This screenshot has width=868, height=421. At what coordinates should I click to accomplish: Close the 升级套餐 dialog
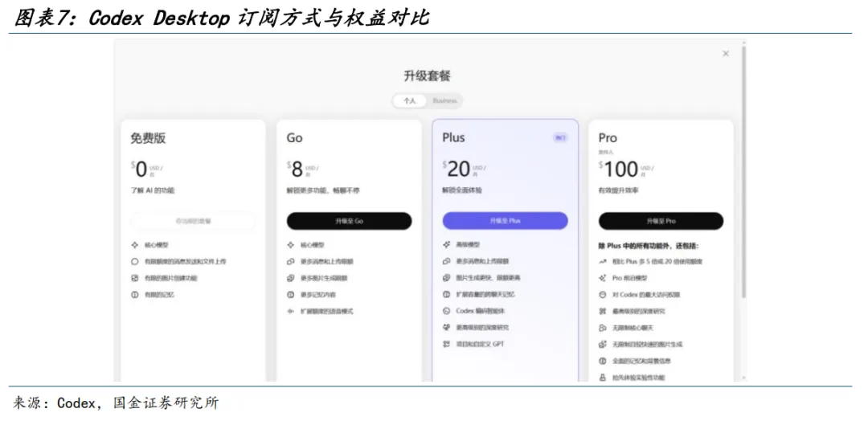coord(726,54)
